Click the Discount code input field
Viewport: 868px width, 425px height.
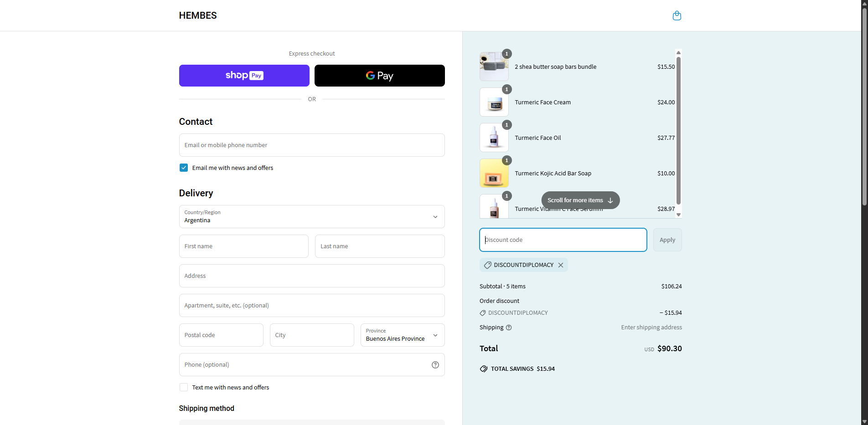pos(563,240)
